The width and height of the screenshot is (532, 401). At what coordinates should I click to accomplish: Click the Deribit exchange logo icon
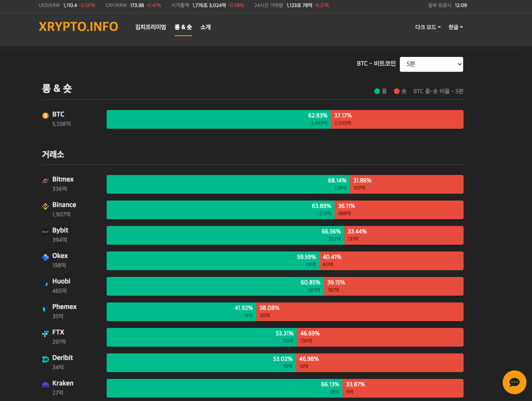[x=45, y=359]
